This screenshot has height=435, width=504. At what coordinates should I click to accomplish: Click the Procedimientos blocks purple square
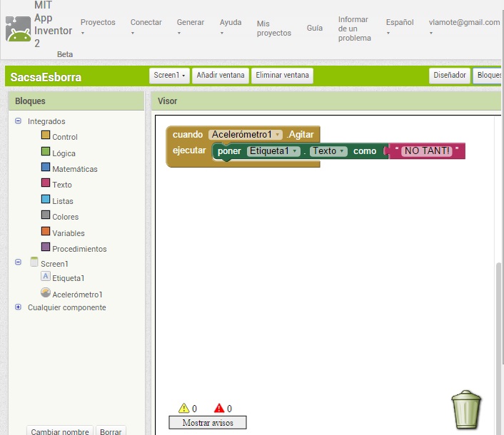(x=46, y=247)
